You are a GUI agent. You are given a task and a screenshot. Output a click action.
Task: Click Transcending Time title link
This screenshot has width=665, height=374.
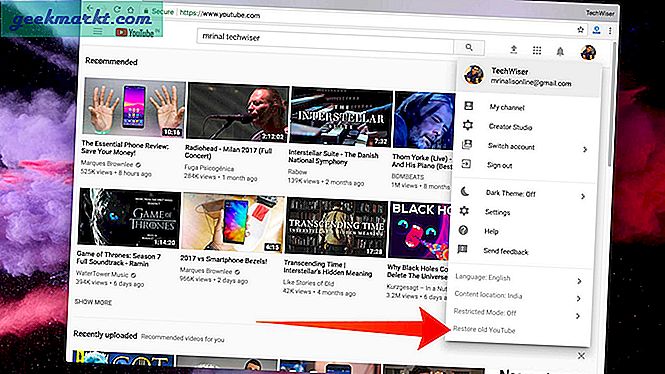[327, 268]
